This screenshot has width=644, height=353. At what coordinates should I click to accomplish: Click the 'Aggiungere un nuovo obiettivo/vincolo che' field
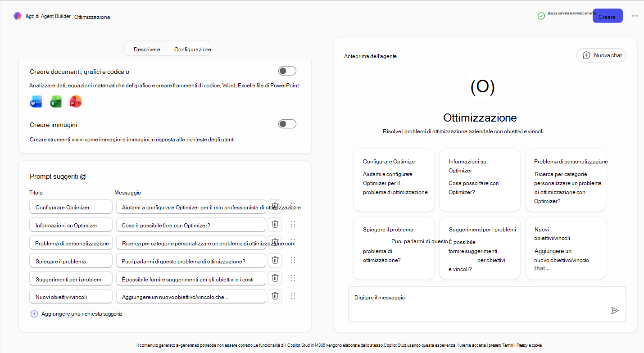coord(191,297)
